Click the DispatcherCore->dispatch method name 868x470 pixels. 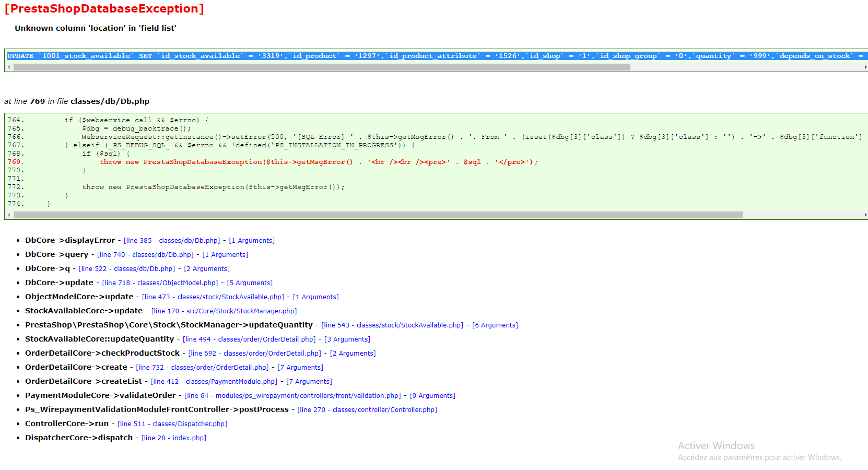pyautogui.click(x=79, y=438)
